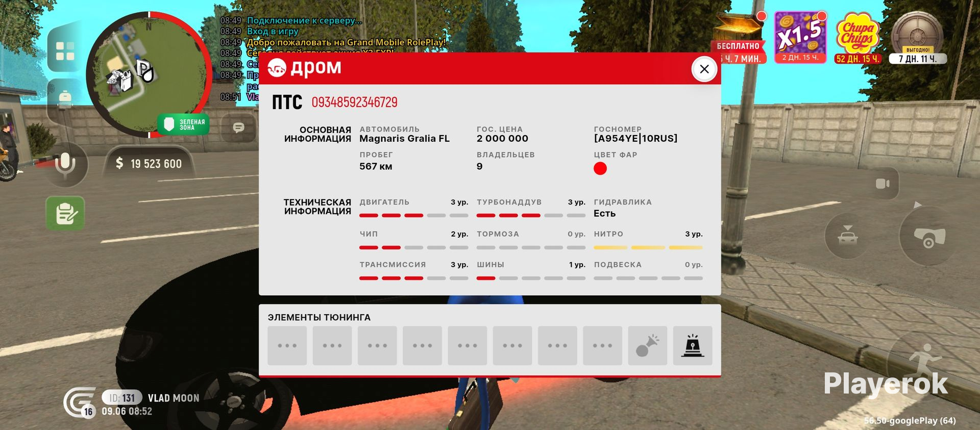Screen dimensions: 980x430
Task: Tap the Grand logo level 16 badge
Action: [x=80, y=402]
